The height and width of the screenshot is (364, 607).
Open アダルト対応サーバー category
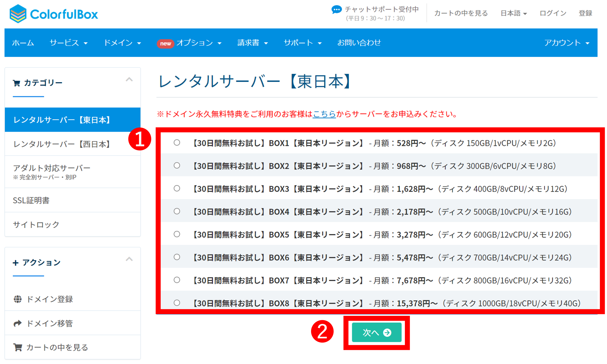point(73,172)
